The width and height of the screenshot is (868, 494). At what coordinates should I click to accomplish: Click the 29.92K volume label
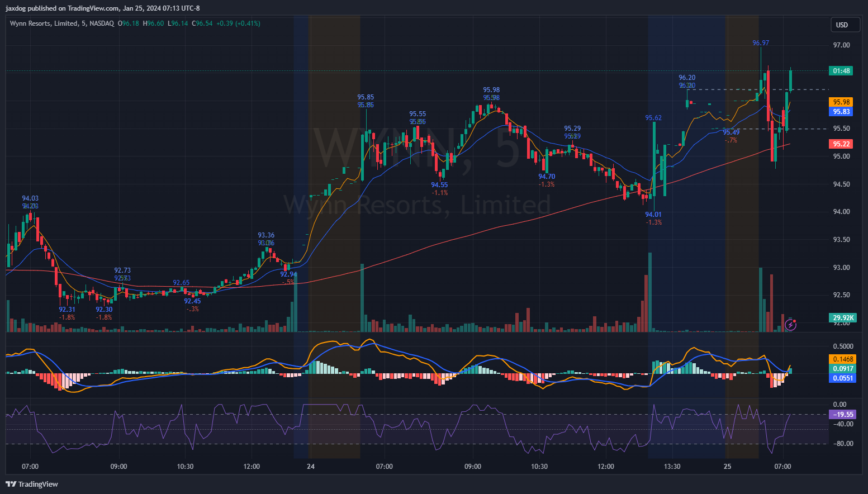point(843,318)
